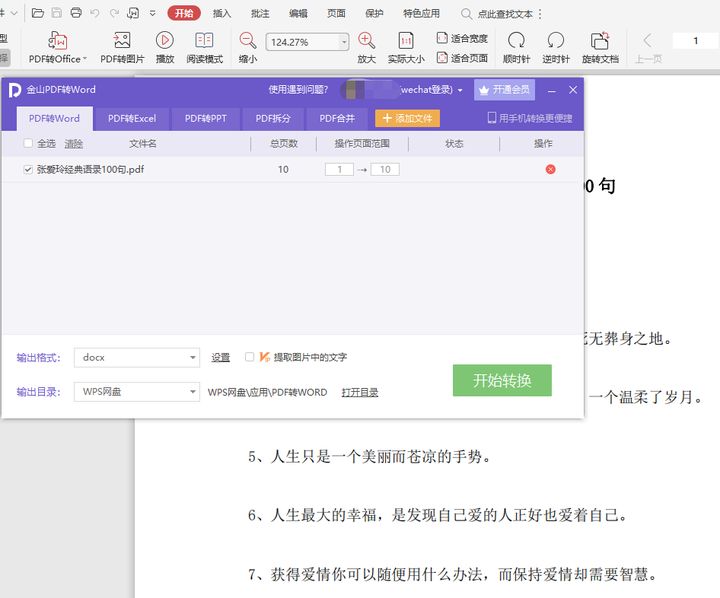The image size is (720, 598).
Task: Click the search magnifier icon 点此查找文本
Action: pos(466,14)
